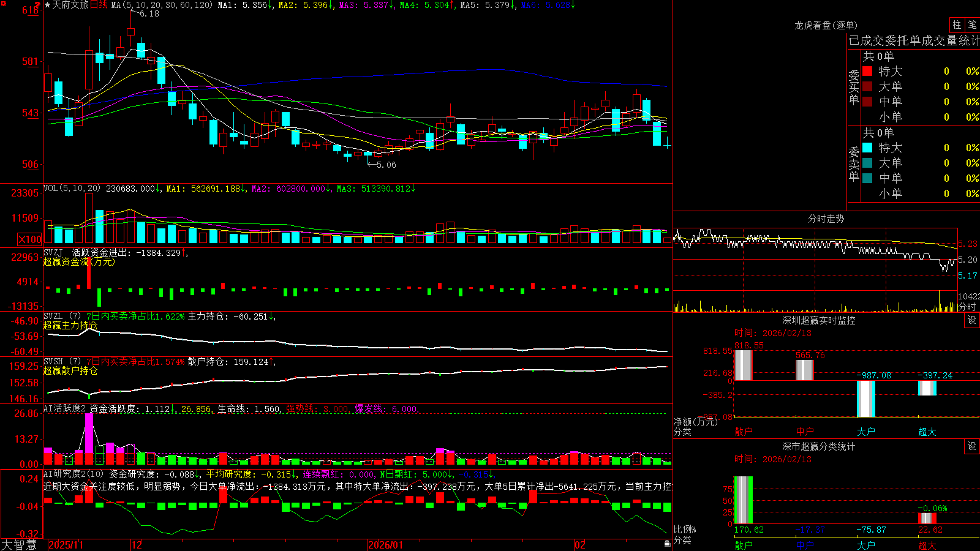Screen dimensions: 980x551
Task: Click the red 特大 buy-order swatch
Action: pyautogui.click(x=867, y=71)
